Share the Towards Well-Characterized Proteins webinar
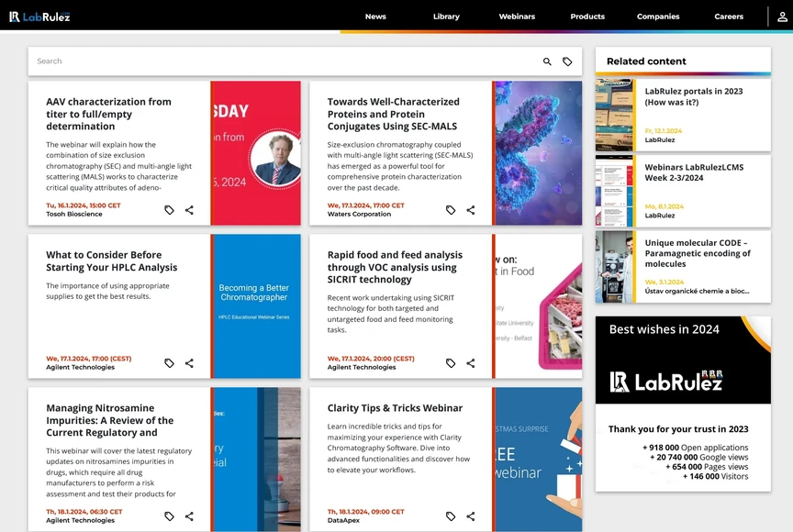793x532 pixels. pos(470,210)
